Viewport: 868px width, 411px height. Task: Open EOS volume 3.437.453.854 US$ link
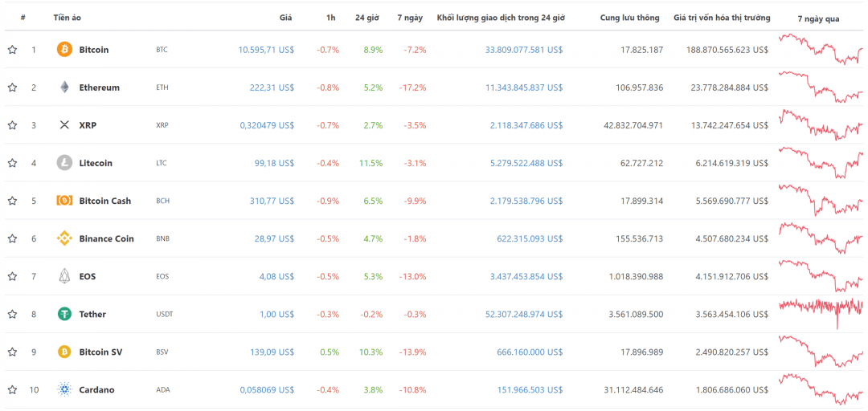pos(526,276)
